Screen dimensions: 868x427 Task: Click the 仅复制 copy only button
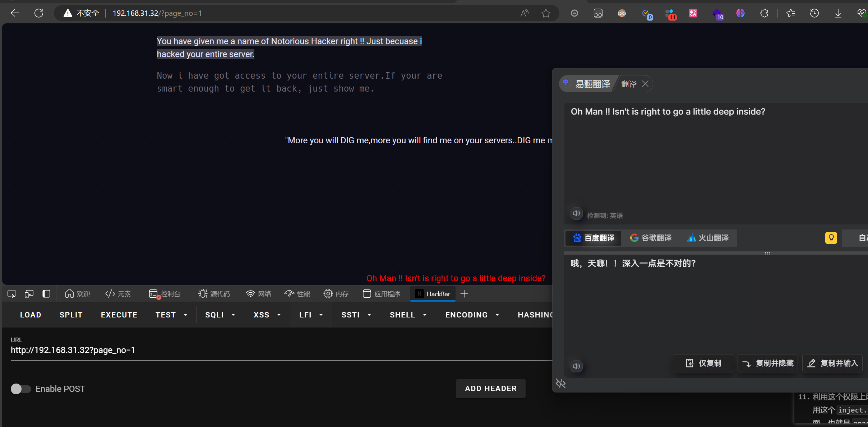pos(703,363)
